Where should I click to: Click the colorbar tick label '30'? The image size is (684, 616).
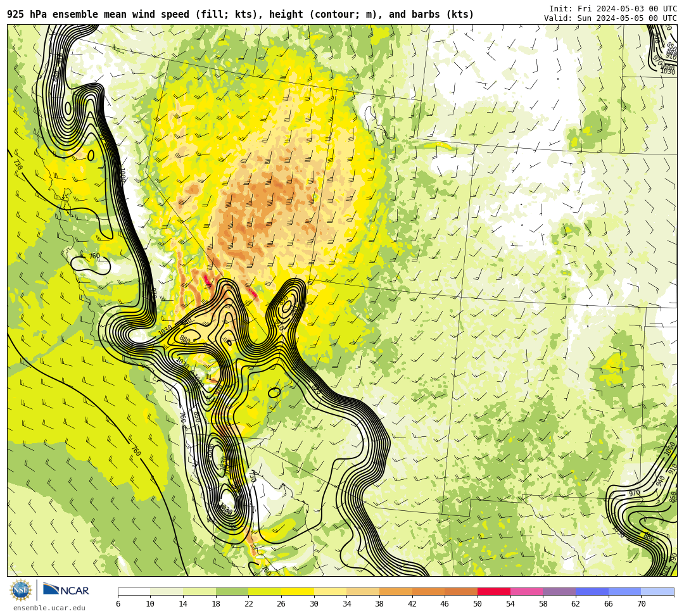(x=314, y=604)
